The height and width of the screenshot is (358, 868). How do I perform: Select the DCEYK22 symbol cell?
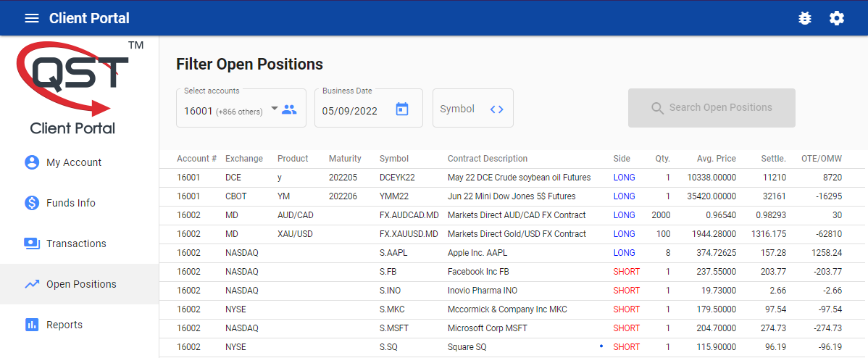click(x=398, y=178)
